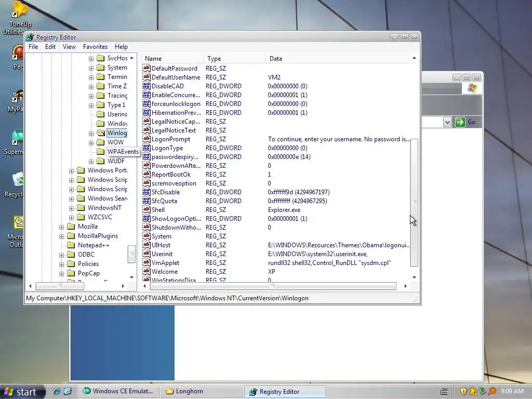Expand the ODBC tree node

pos(61,255)
